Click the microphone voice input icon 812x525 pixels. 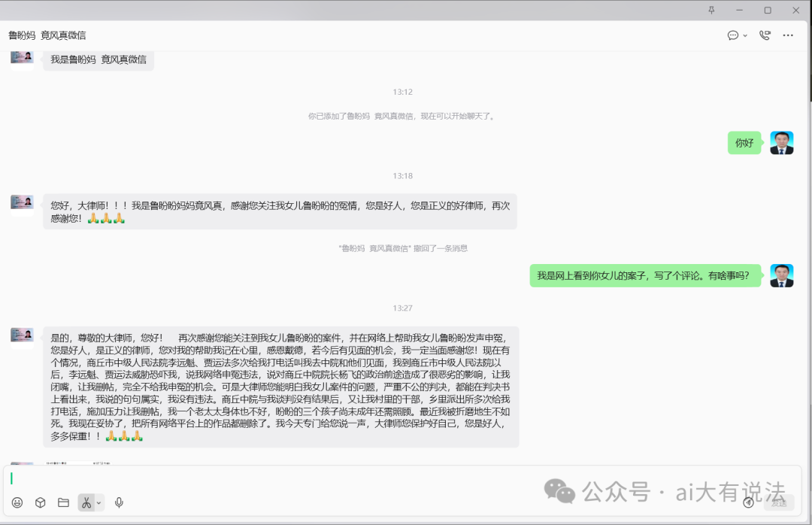119,502
